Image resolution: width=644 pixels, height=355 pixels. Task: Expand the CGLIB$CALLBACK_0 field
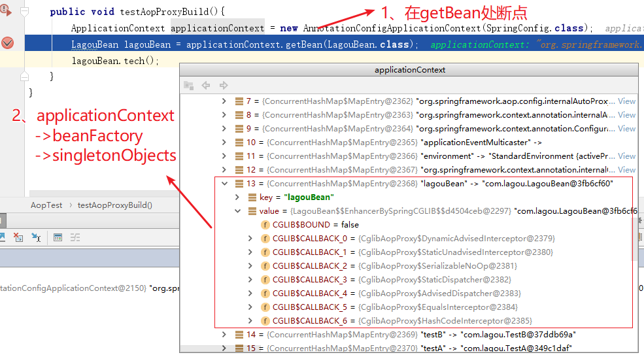coord(250,239)
